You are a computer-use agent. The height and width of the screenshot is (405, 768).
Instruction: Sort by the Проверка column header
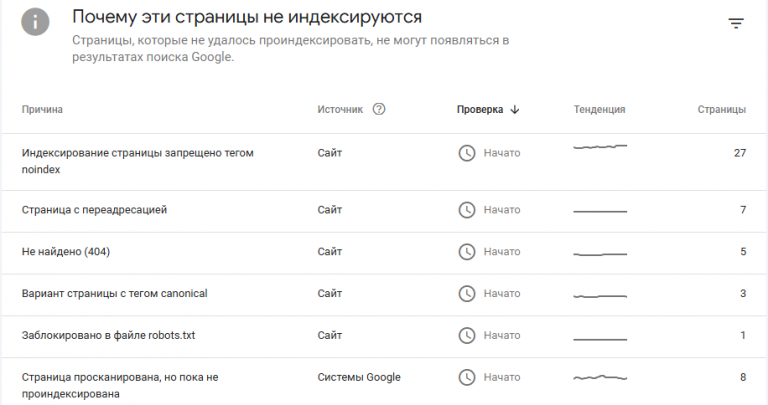click(480, 110)
